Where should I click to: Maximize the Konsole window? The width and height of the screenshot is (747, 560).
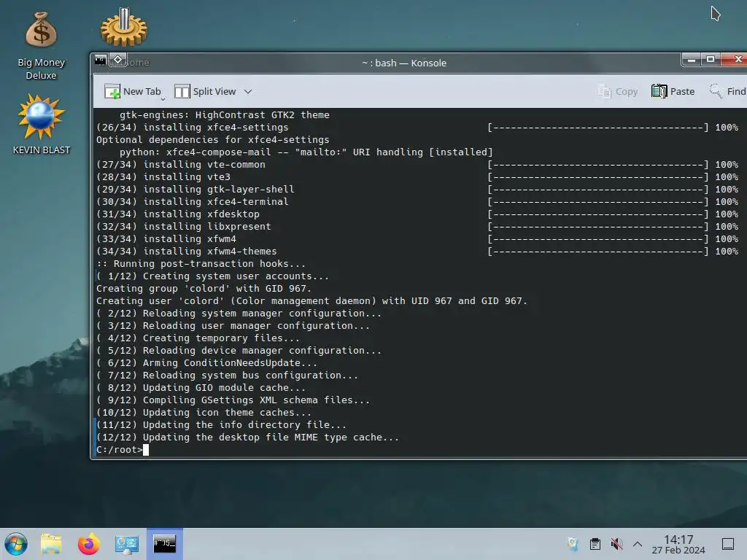coord(711,60)
